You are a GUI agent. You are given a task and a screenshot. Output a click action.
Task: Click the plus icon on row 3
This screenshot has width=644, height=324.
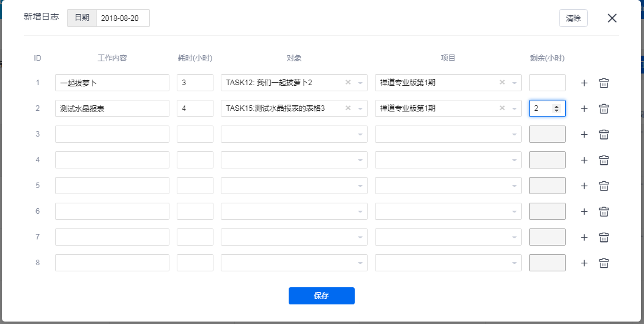[584, 135]
